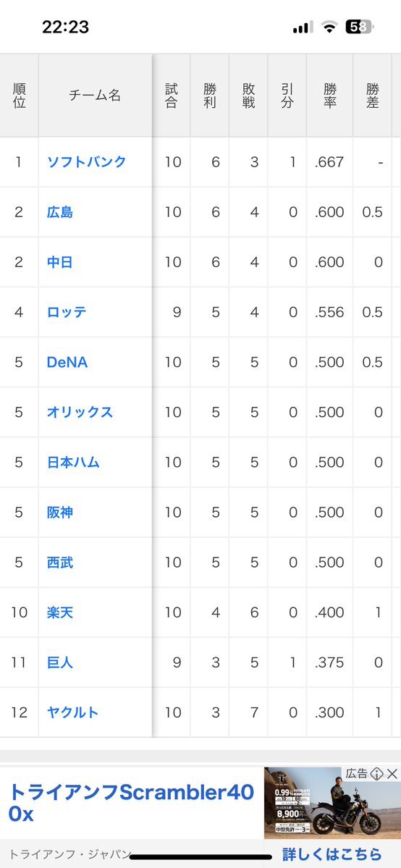Open the 西武 team link

point(60,562)
